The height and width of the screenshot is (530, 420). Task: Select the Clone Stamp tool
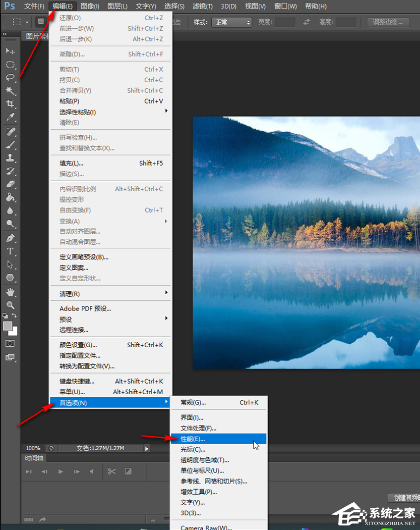coord(10,158)
